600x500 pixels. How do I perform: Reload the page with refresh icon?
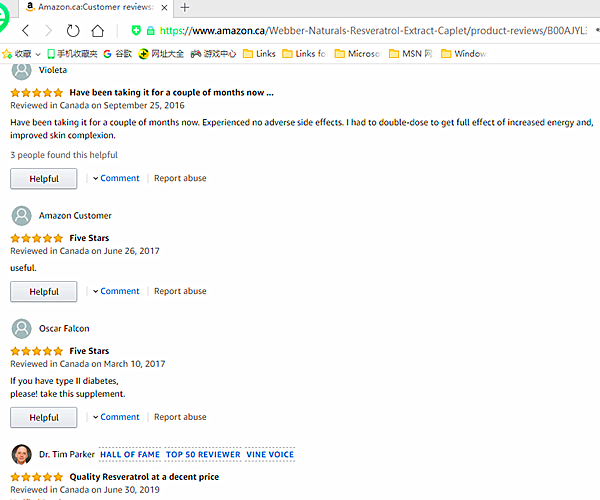pyautogui.click(x=73, y=31)
